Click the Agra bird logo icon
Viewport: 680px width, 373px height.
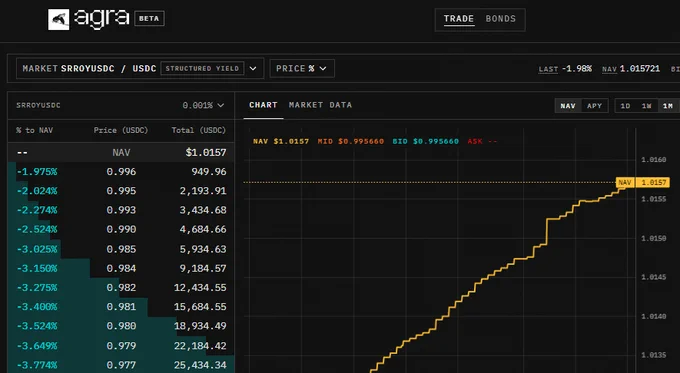pyautogui.click(x=59, y=20)
